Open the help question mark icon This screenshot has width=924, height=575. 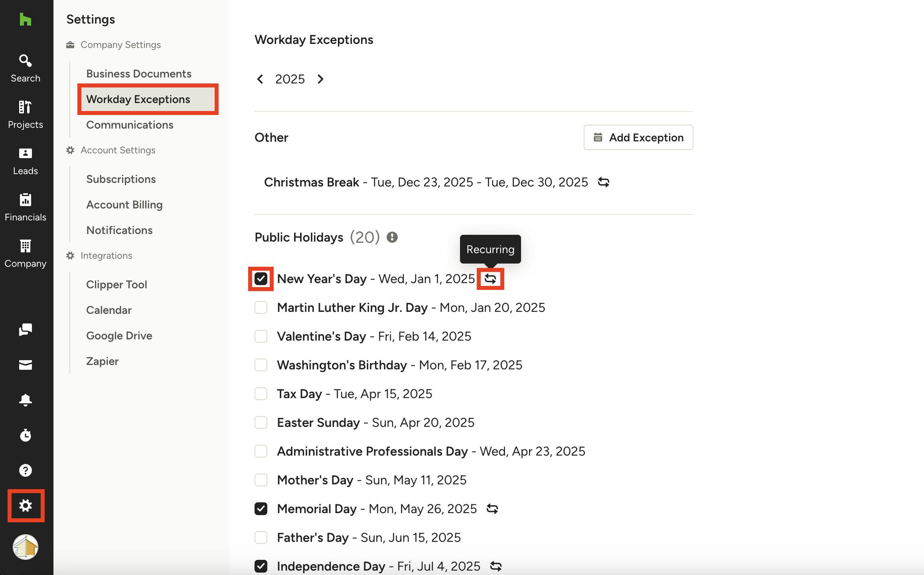coord(25,470)
